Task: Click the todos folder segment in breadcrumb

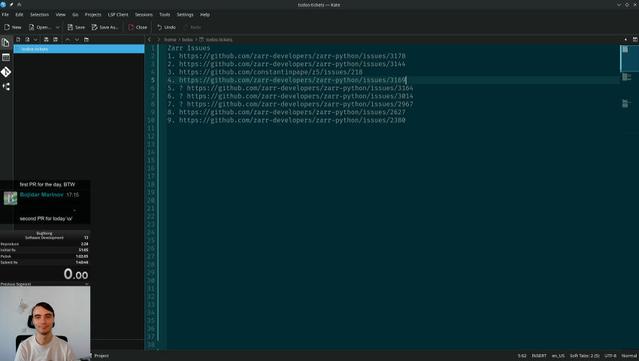Action: [187, 40]
